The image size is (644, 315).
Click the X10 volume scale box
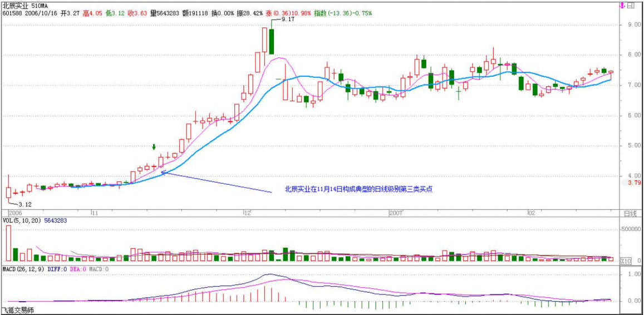626,260
